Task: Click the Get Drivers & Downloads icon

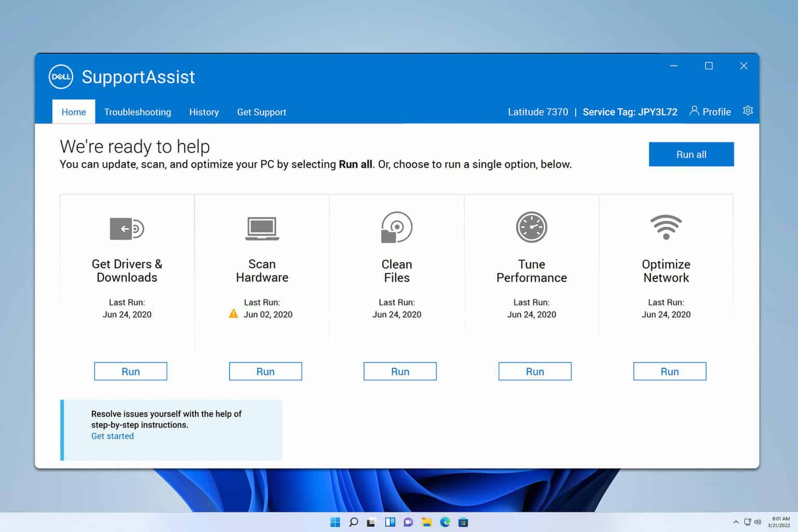Action: pos(127,229)
